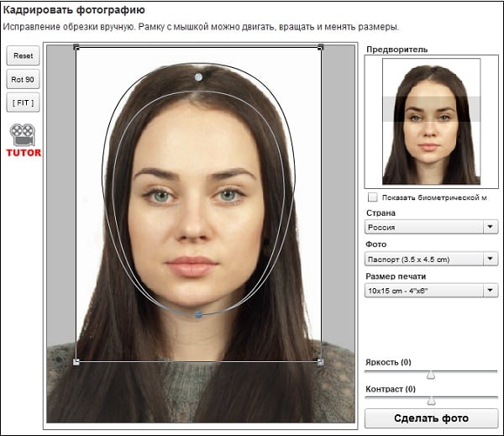Viewport: 504px width, 436px height.
Task: Select the gray top-of-head oval marker
Action: [x=198, y=77]
